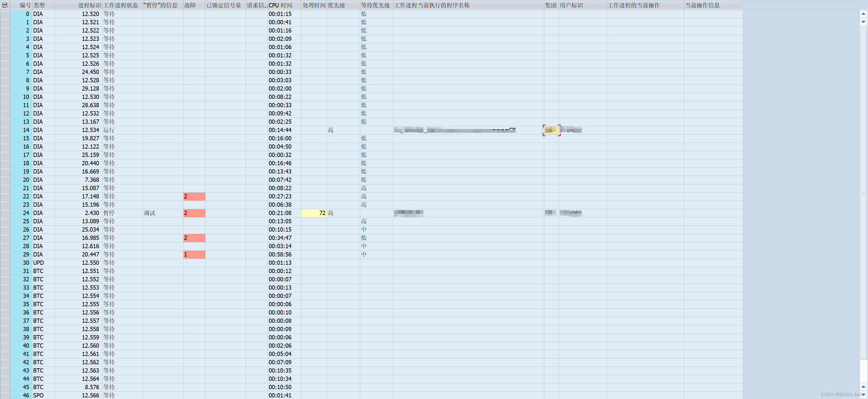The width and height of the screenshot is (868, 399).
Task: Click scroll down arrow below the up arrow
Action: (863, 22)
